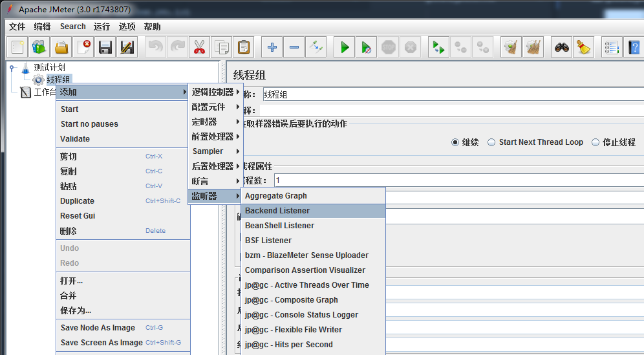Select Backend Listener from the list
The image size is (644, 355).
[314, 210]
